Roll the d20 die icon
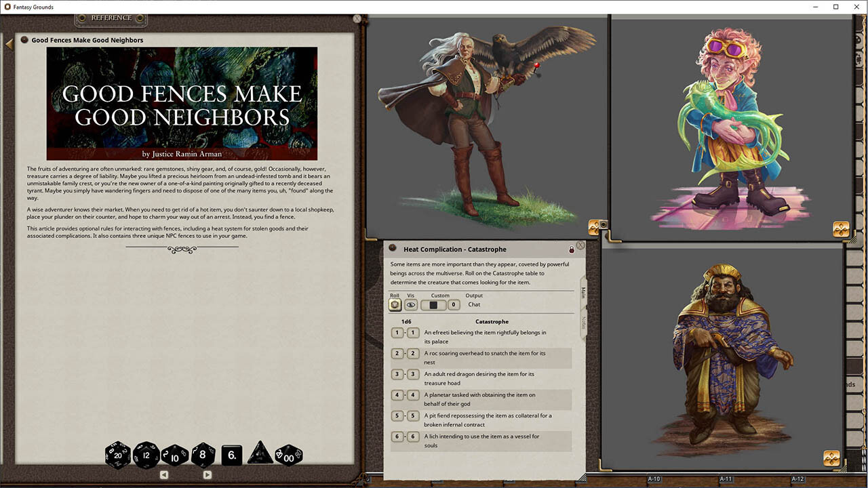Image resolution: width=868 pixels, height=488 pixels. (117, 455)
